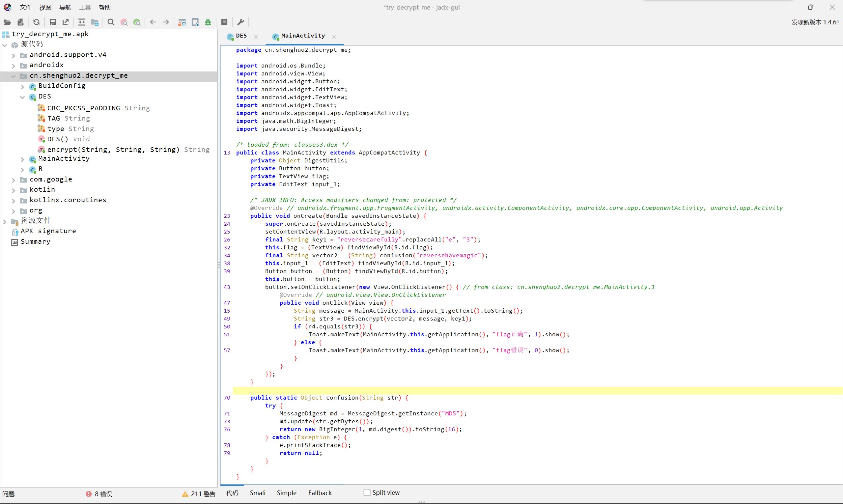Sync tree with editor icon
Image resolution: width=843 pixels, height=504 pixels.
[x=82, y=22]
